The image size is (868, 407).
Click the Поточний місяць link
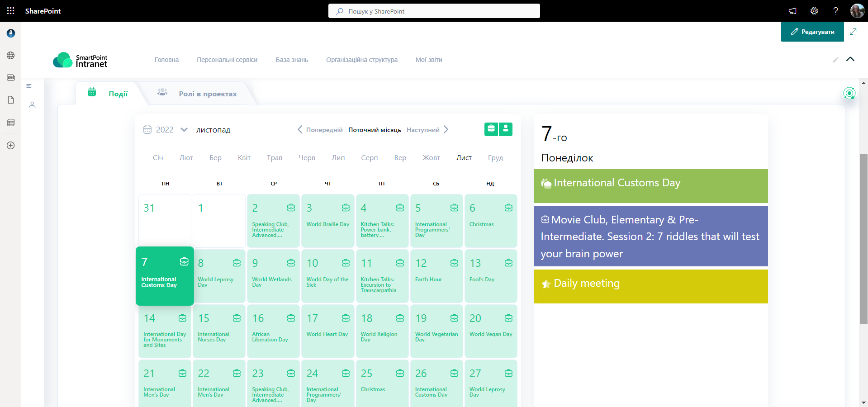(x=375, y=130)
